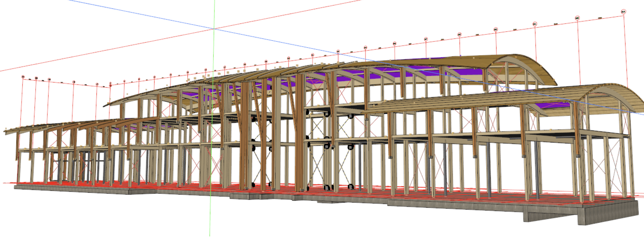644x250 pixels.
Task: Select grid bubble MB on the top grid line
Action: pyautogui.click(x=577, y=18)
